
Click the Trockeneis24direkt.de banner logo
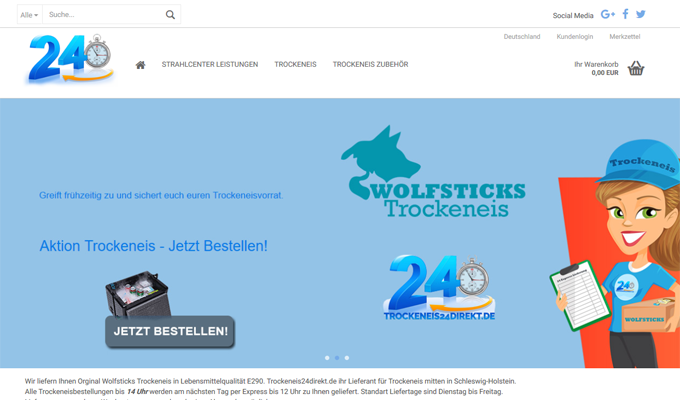tap(439, 288)
